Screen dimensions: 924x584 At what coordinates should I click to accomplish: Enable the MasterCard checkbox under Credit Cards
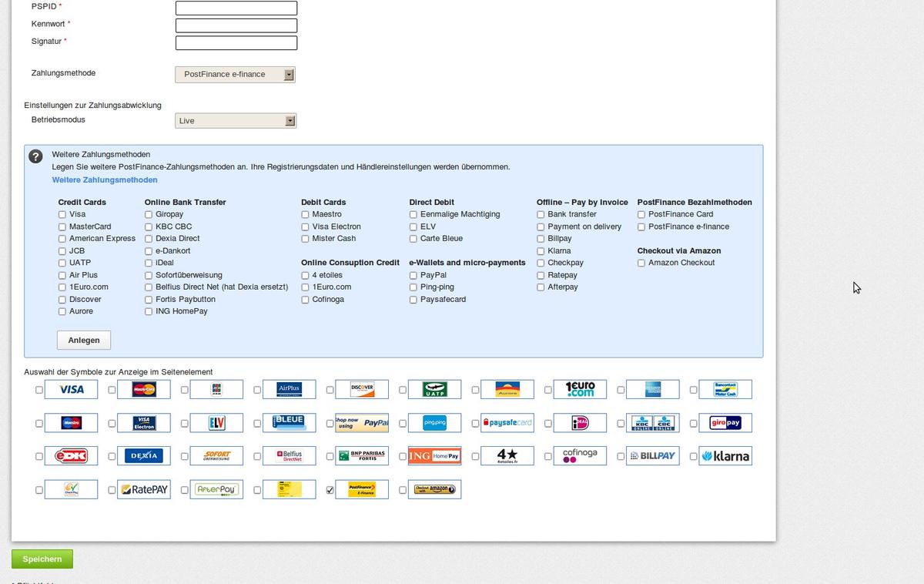tap(62, 227)
